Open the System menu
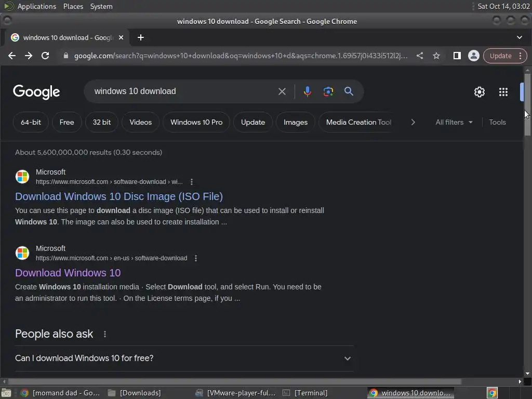 [101, 6]
